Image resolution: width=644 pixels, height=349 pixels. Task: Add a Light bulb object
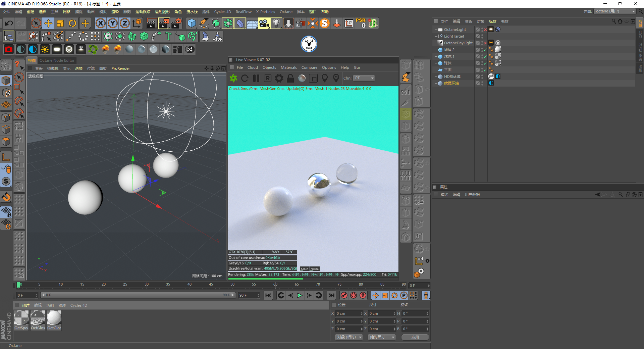pyautogui.click(x=276, y=23)
